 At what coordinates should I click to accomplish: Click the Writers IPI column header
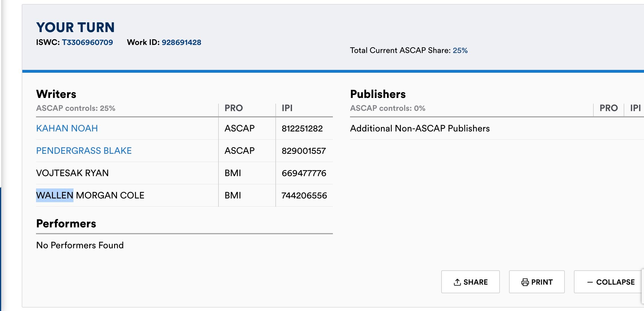coord(287,108)
